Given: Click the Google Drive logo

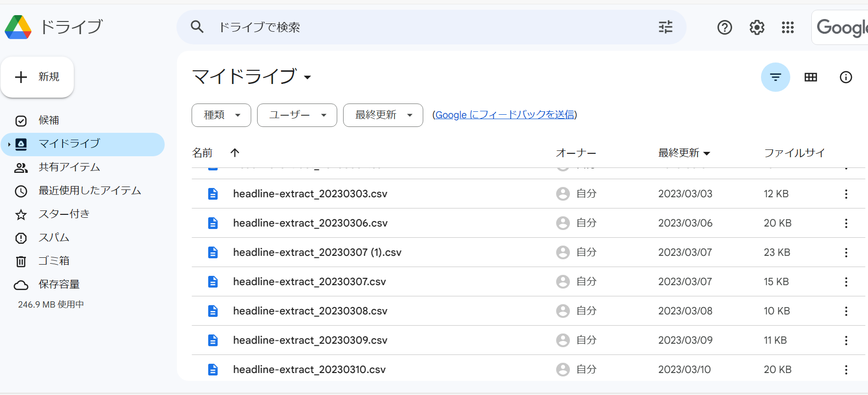Looking at the screenshot, I should click(x=19, y=27).
